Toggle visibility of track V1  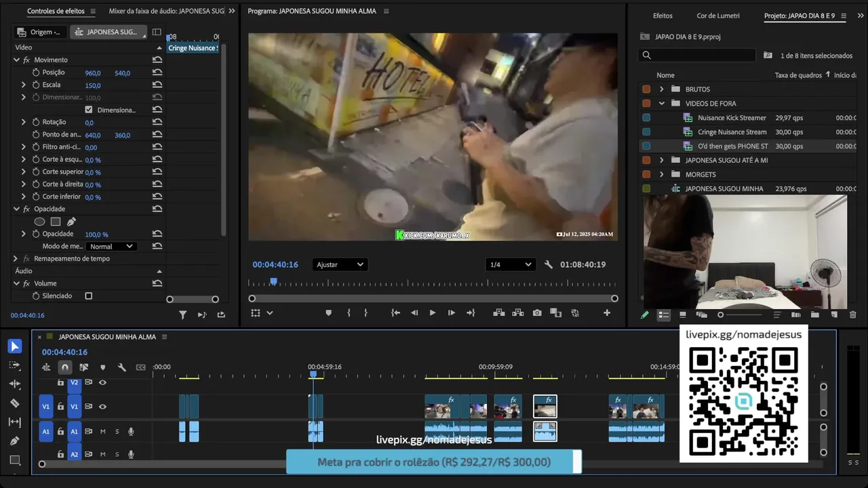pos(102,407)
